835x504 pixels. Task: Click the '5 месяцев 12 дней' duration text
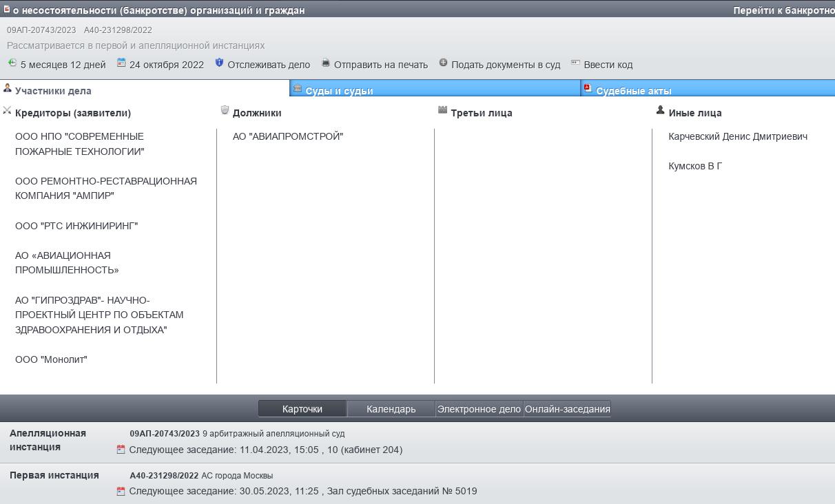(63, 65)
